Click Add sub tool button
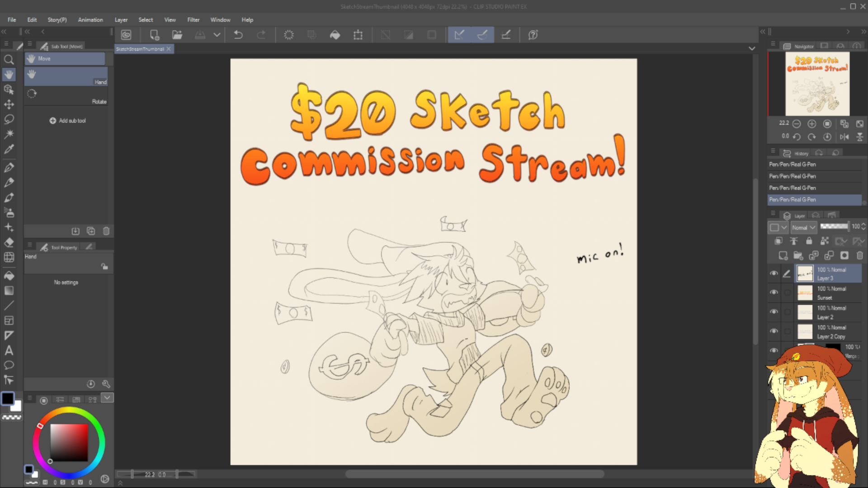868x488 pixels. 67,121
